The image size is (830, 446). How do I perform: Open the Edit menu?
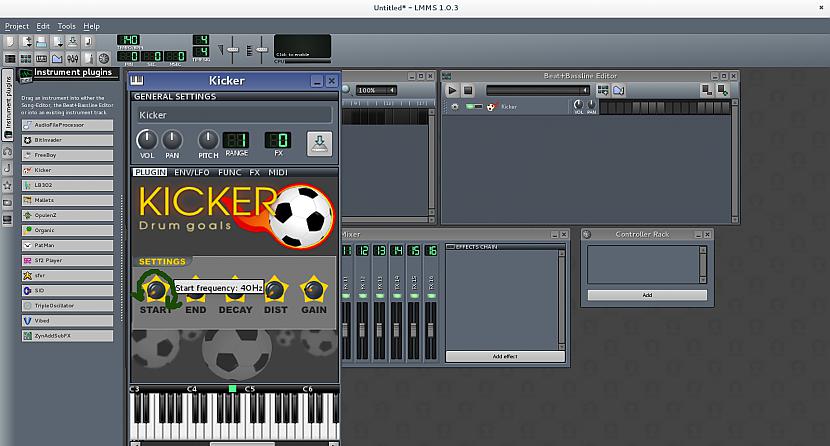click(43, 26)
